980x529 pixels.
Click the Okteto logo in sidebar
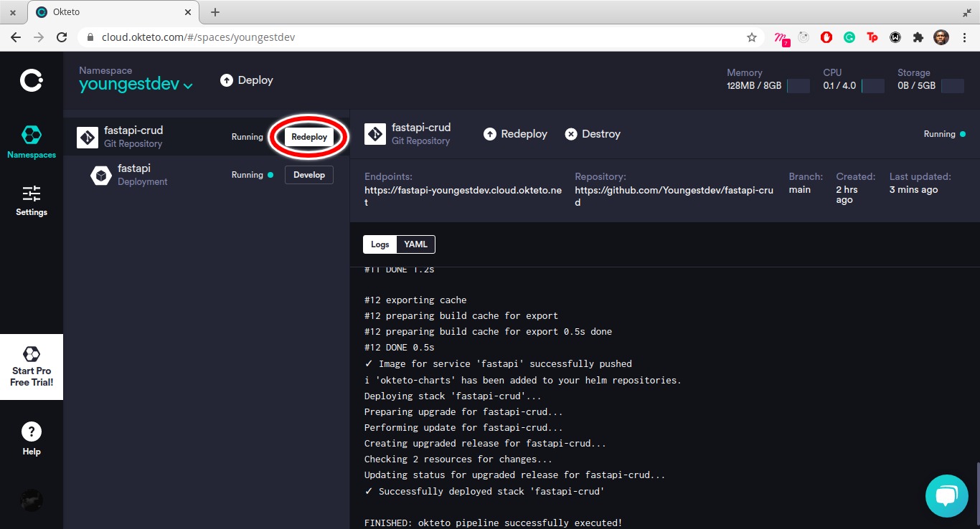(x=32, y=81)
